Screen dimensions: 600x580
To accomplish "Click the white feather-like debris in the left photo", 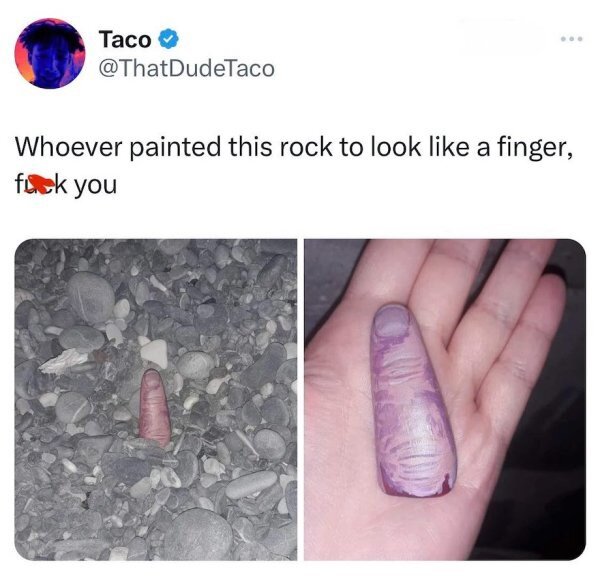I will 64,361.
